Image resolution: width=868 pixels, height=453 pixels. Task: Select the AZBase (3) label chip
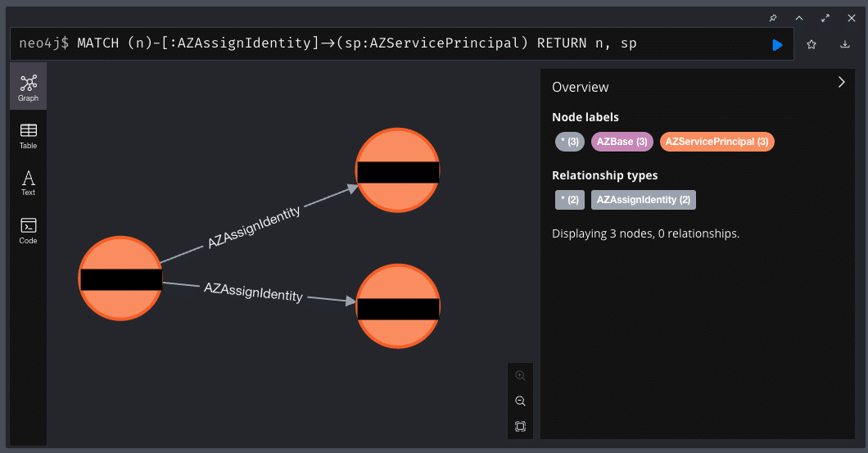click(622, 142)
